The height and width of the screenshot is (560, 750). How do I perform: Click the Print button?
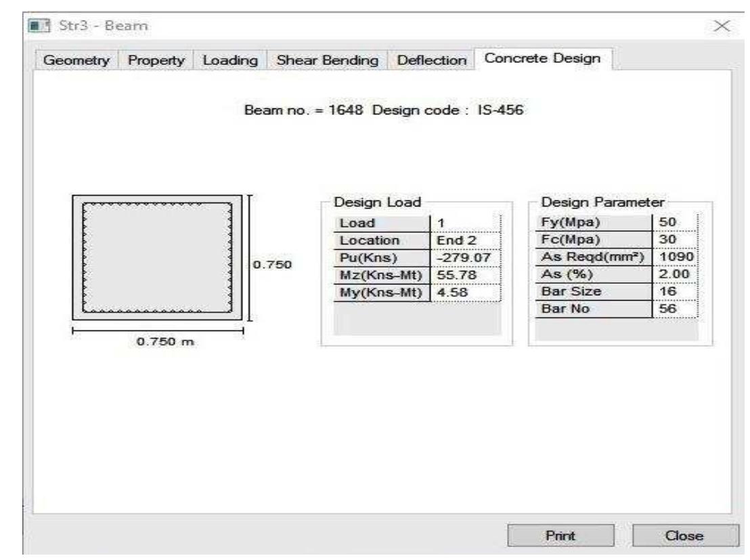pyautogui.click(x=560, y=536)
